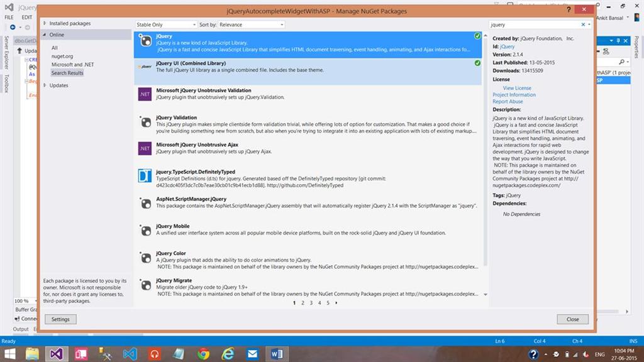Switch to Visual Studio on the taskbar
This screenshot has width=644, height=362.
coord(56,354)
